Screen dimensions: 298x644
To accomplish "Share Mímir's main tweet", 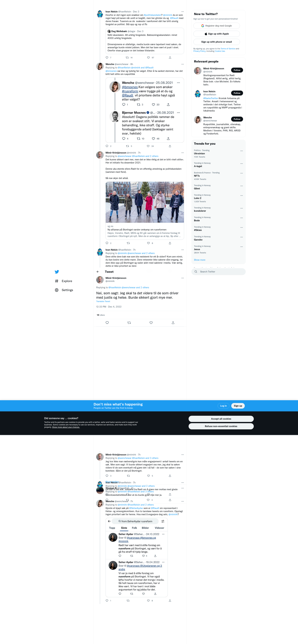I will point(173,323).
